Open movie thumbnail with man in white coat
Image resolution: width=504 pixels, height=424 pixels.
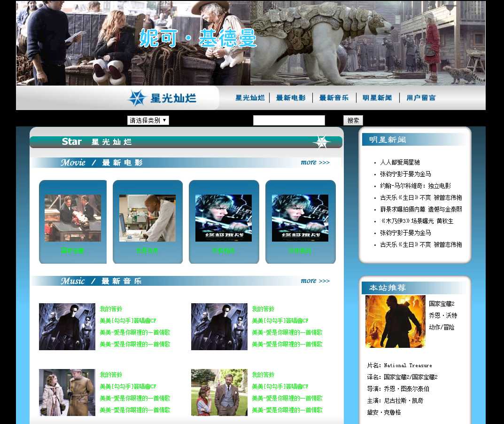coord(147,218)
